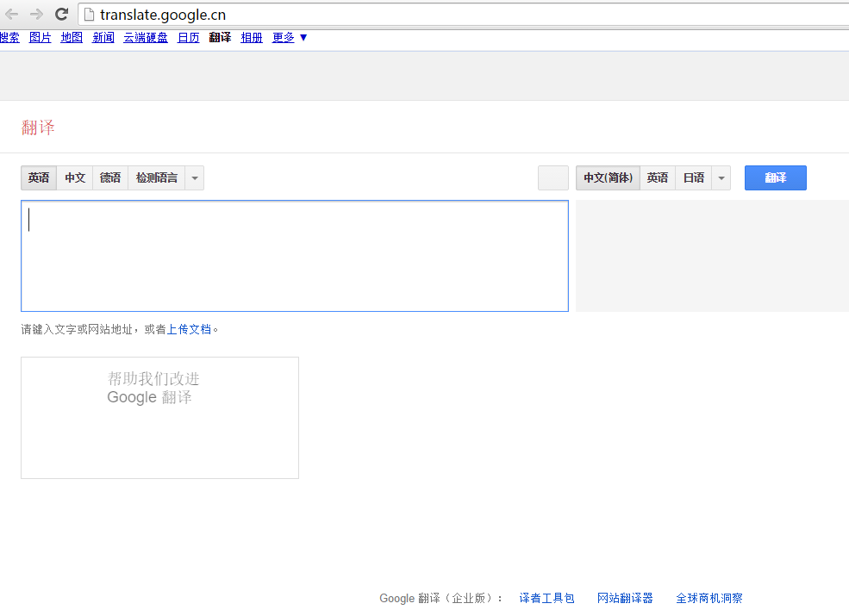Open the 网站翻译器 footer link
849x616 pixels.
(x=625, y=598)
